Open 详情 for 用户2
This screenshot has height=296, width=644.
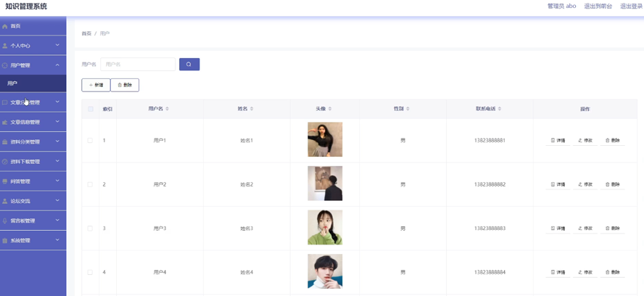(558, 184)
